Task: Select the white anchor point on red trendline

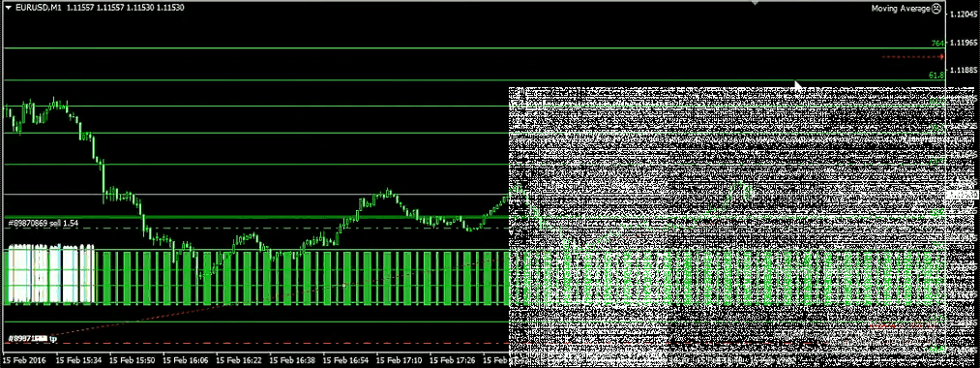Action: [343, 286]
